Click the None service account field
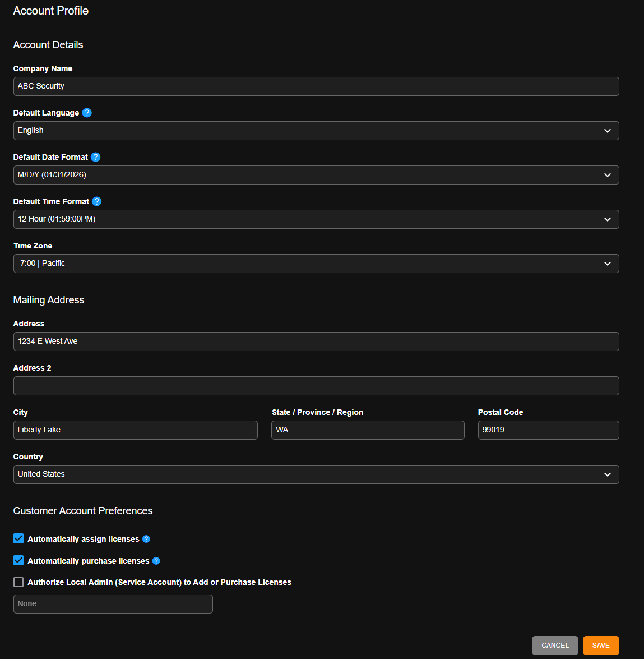644x659 pixels. tap(112, 603)
